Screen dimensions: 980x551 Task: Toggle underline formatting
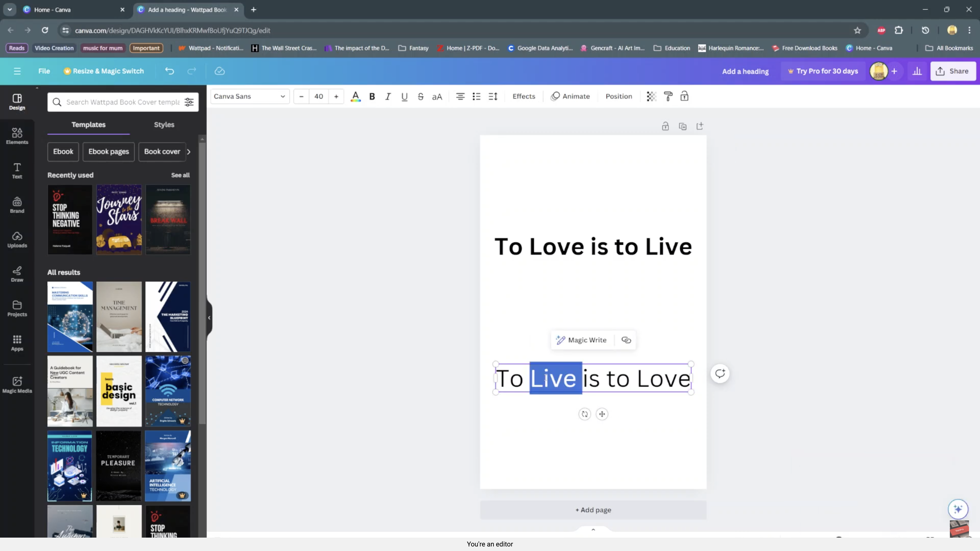tap(404, 97)
